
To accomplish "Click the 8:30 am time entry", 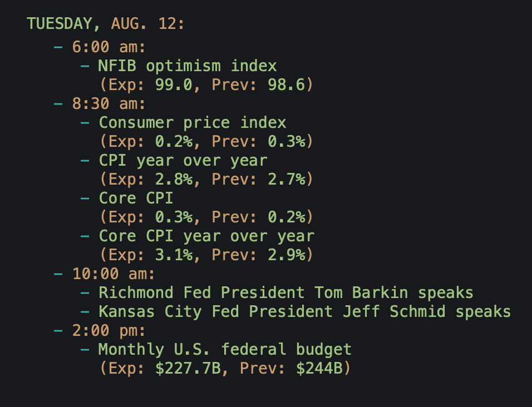I will (109, 104).
